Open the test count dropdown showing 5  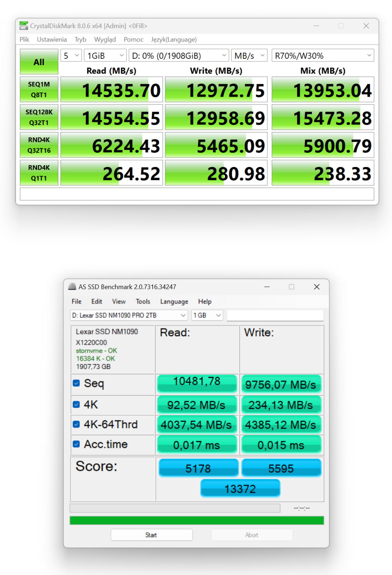tap(71, 55)
